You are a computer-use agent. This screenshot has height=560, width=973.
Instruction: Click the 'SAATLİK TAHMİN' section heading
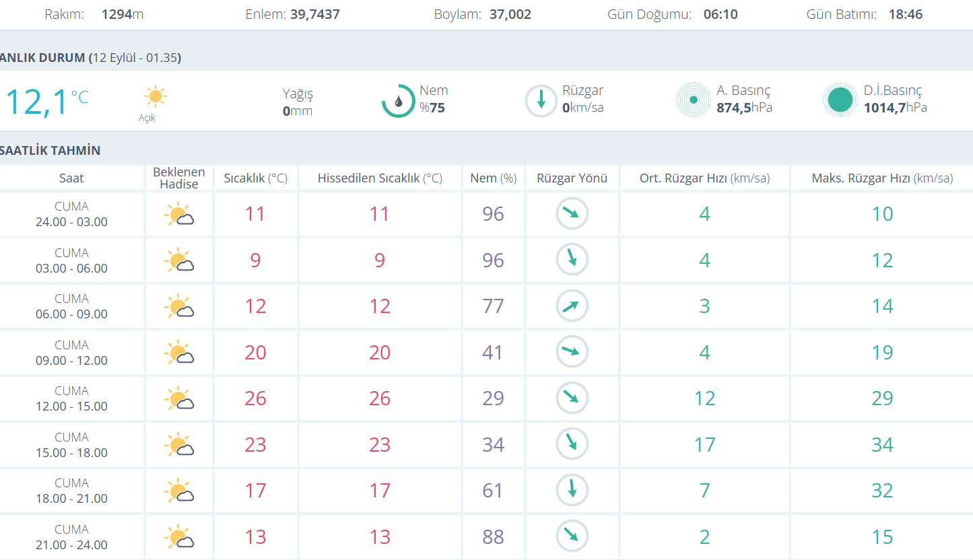click(x=51, y=150)
